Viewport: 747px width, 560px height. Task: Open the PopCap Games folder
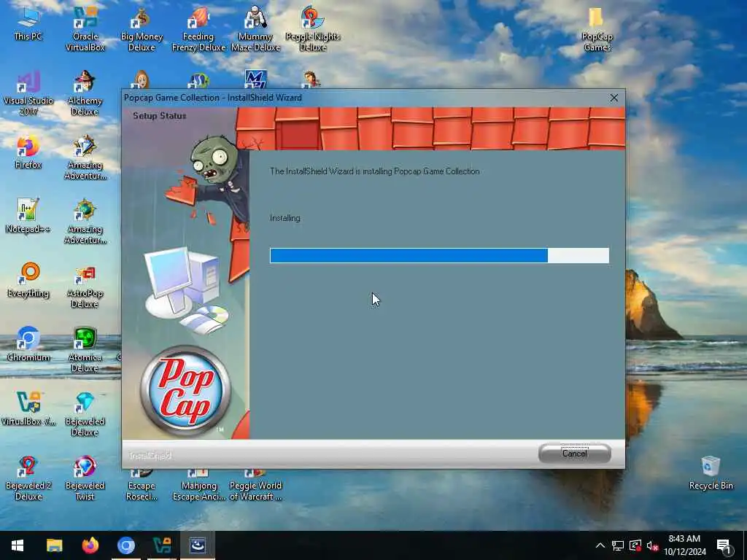[x=597, y=28]
